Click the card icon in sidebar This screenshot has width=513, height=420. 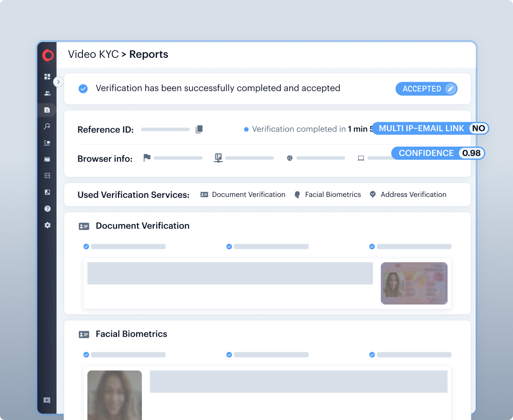47,159
